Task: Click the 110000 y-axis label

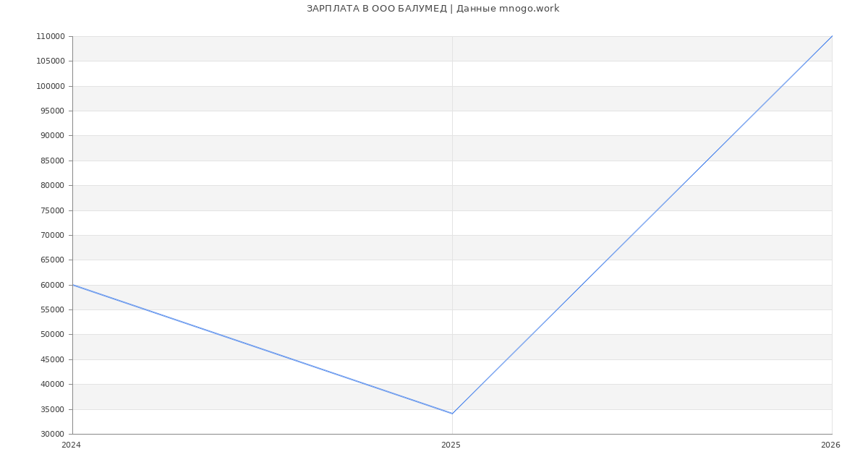Action: (x=50, y=37)
